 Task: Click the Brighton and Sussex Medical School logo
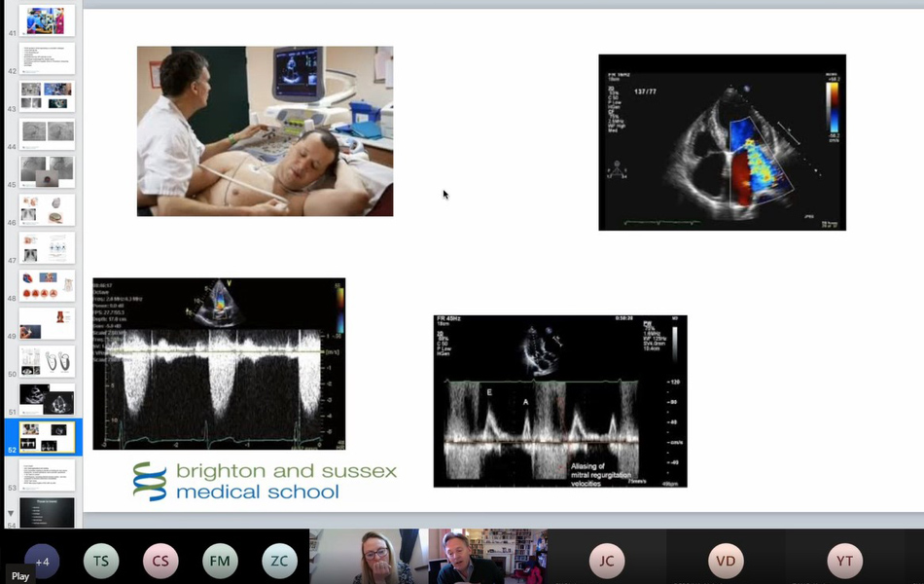(265, 480)
